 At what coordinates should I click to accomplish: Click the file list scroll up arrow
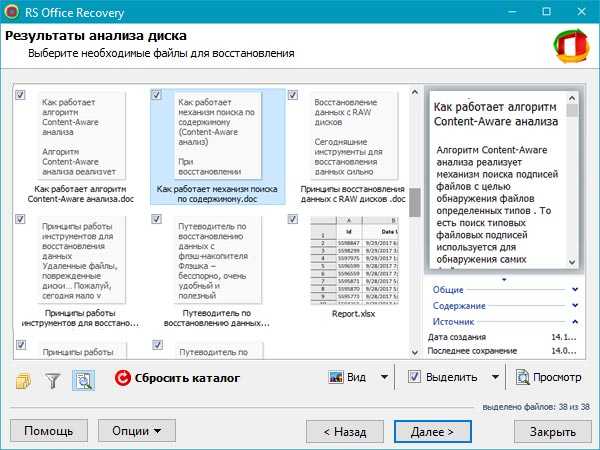click(414, 92)
